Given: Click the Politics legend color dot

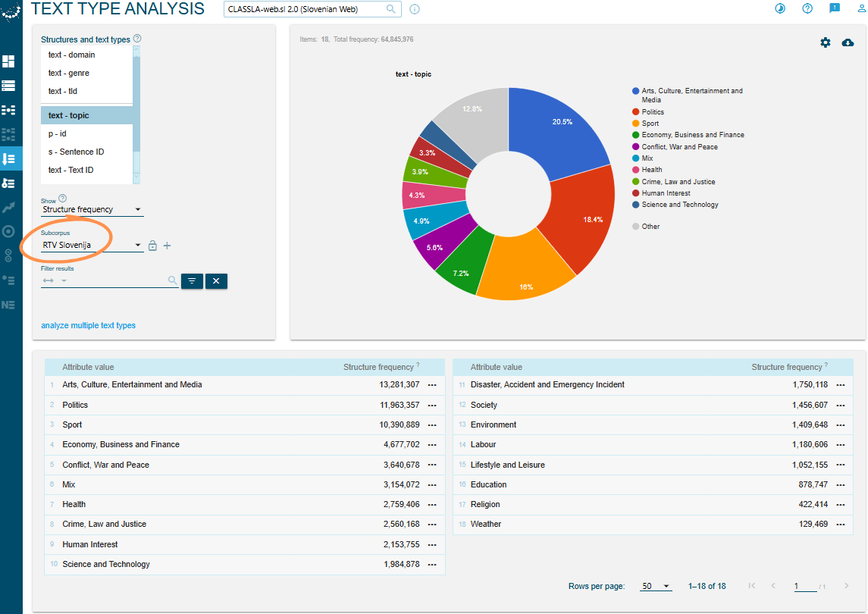Looking at the screenshot, I should click(635, 112).
